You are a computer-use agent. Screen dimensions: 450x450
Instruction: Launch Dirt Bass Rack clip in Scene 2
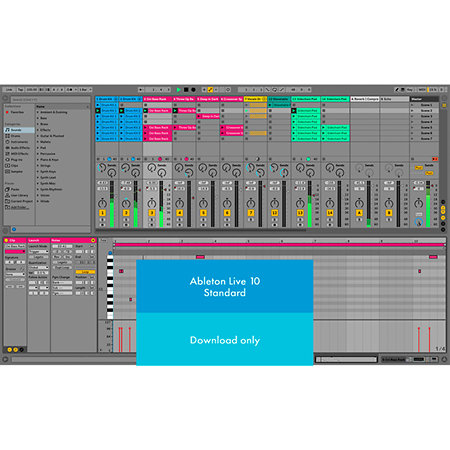click(x=145, y=111)
